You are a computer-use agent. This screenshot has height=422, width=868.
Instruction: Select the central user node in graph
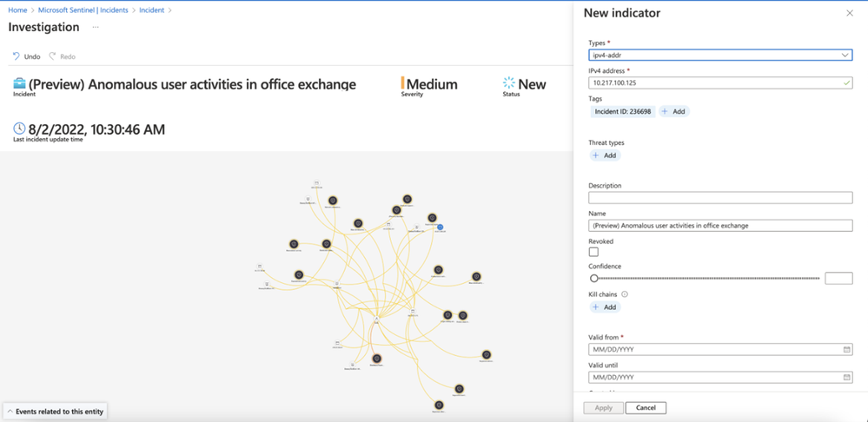[x=376, y=320]
